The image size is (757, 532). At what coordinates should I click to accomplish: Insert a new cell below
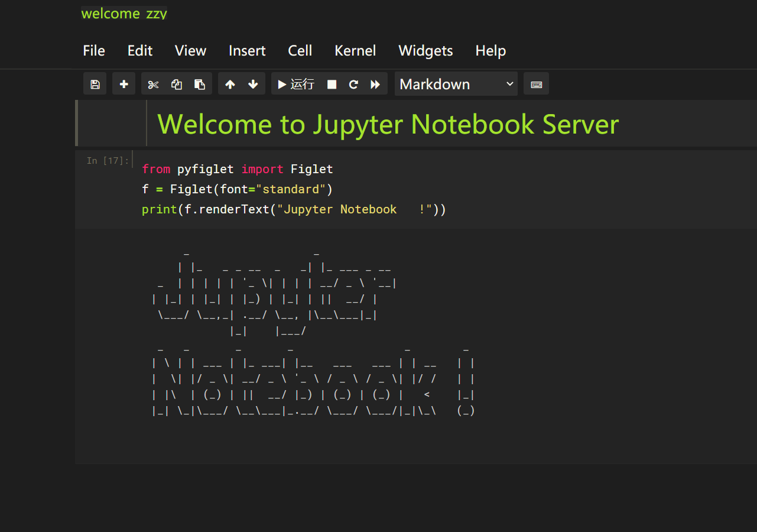[124, 83]
